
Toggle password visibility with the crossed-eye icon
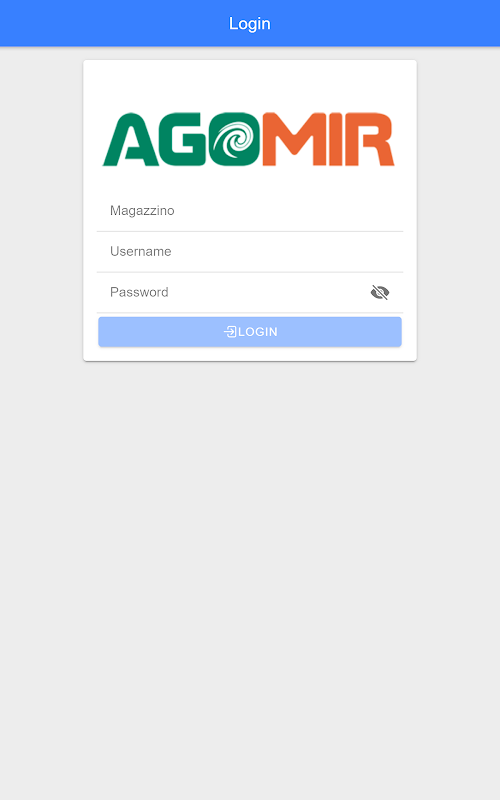click(x=380, y=292)
